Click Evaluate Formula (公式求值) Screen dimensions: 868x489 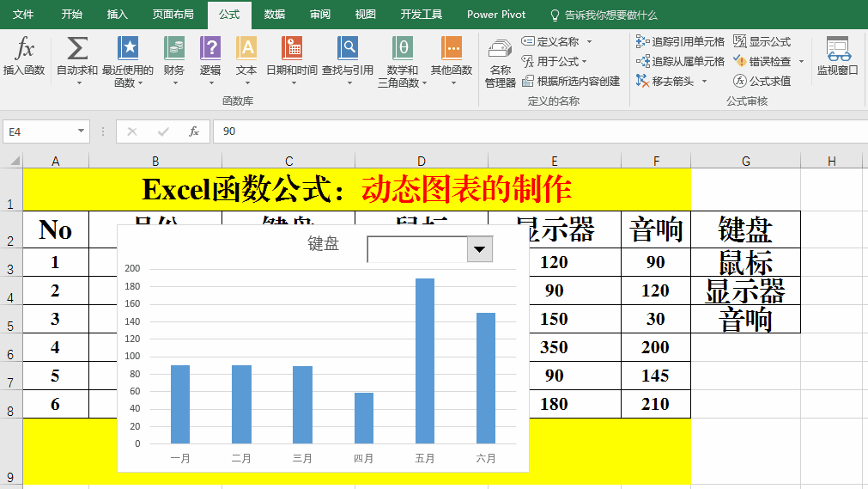pos(762,82)
